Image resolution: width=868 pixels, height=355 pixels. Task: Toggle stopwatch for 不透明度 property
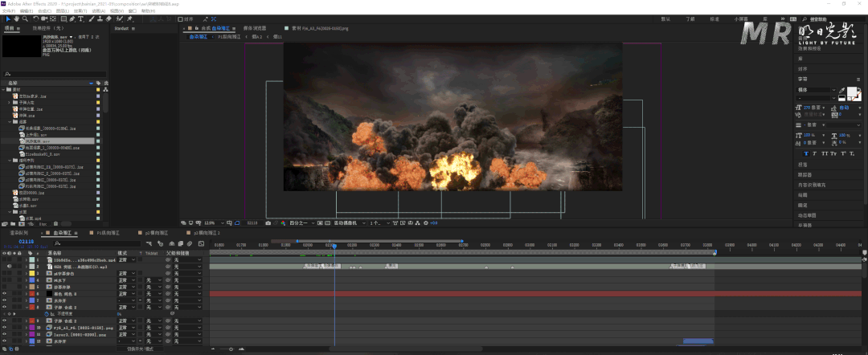(47, 313)
